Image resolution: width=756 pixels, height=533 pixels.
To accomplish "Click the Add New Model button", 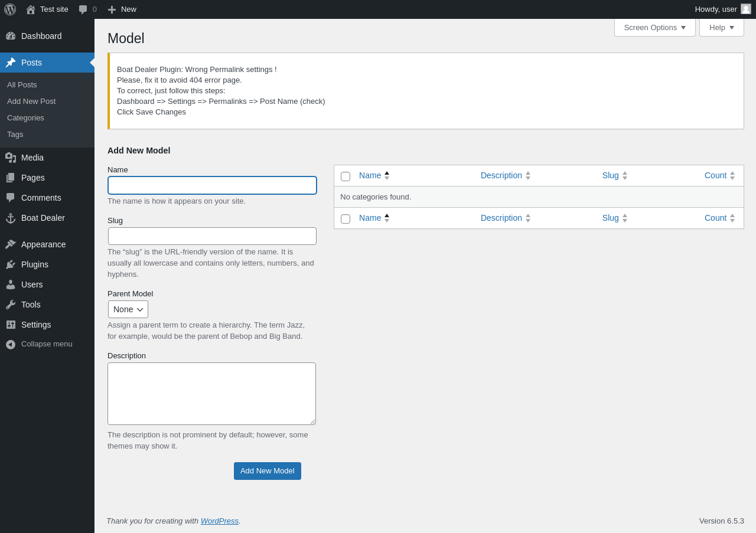I will (x=268, y=471).
